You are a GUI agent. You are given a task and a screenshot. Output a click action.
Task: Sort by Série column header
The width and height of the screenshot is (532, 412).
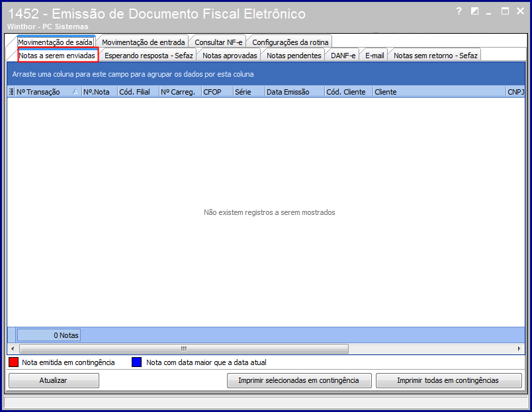tap(249, 92)
